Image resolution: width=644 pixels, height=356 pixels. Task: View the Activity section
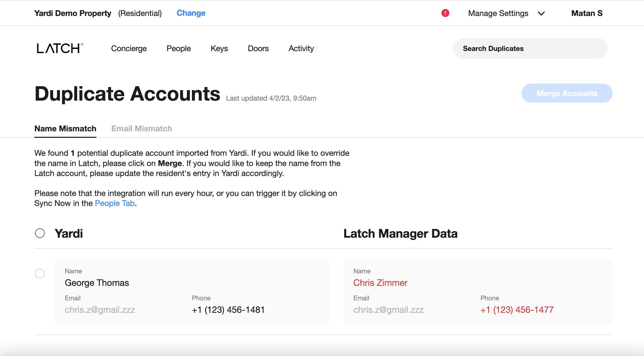[x=301, y=48]
